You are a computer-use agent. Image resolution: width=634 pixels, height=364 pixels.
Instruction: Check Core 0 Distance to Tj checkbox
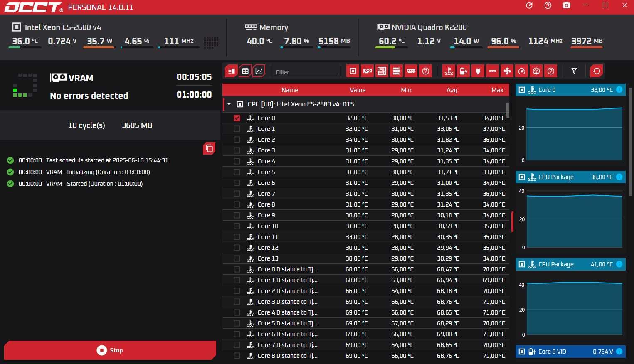(x=237, y=269)
